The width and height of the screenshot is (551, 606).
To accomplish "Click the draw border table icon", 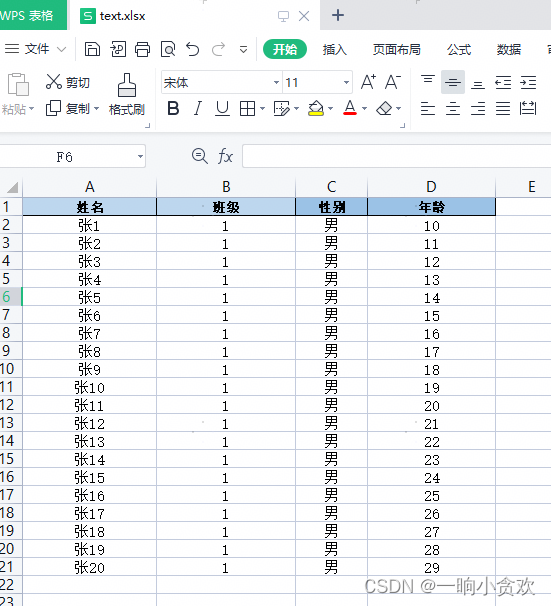I will pos(281,109).
